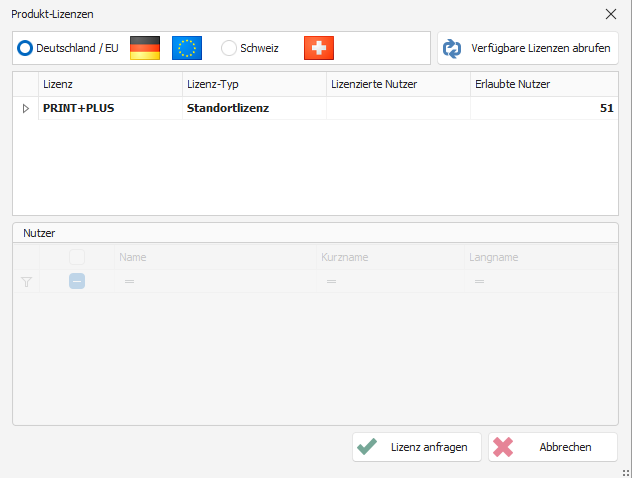Click the Nutzer section title
Screen dimensions: 632x478
[39, 233]
